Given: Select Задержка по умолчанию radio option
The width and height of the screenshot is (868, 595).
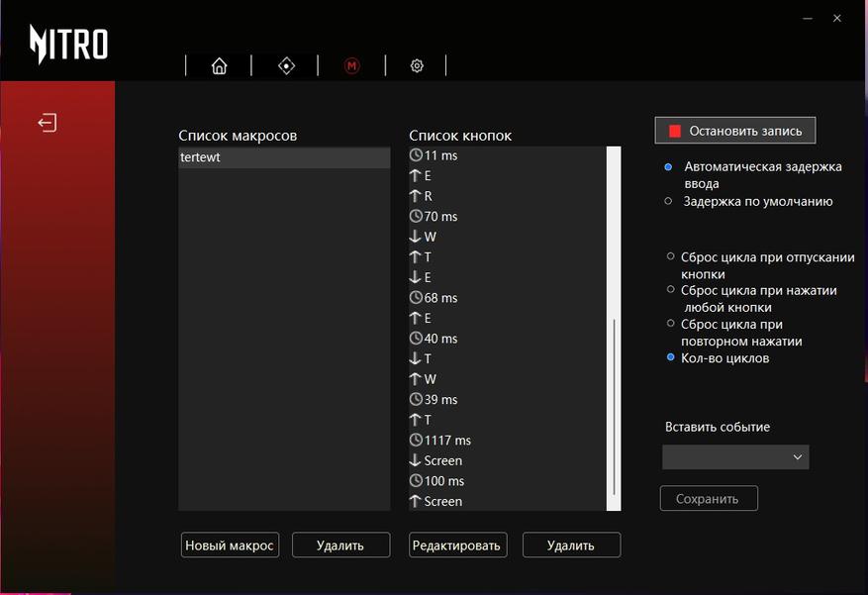Looking at the screenshot, I should tap(668, 201).
